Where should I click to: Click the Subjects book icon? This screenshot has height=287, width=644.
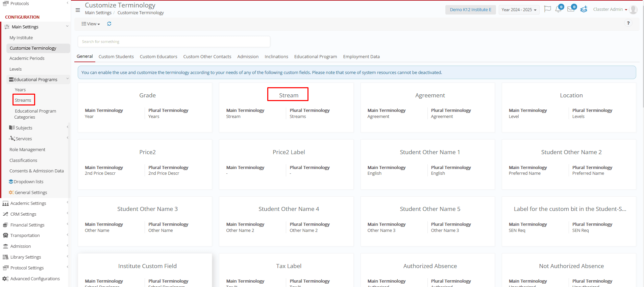point(12,128)
